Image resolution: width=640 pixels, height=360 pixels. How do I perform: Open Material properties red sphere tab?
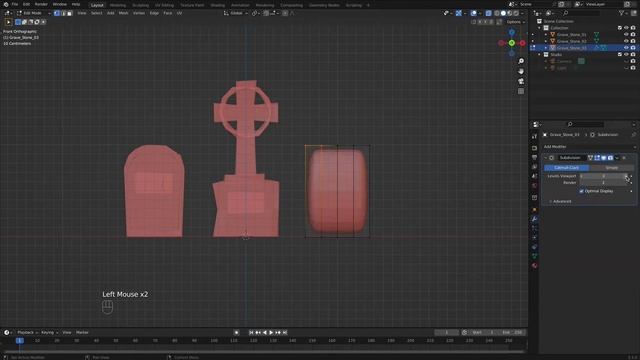(x=534, y=265)
